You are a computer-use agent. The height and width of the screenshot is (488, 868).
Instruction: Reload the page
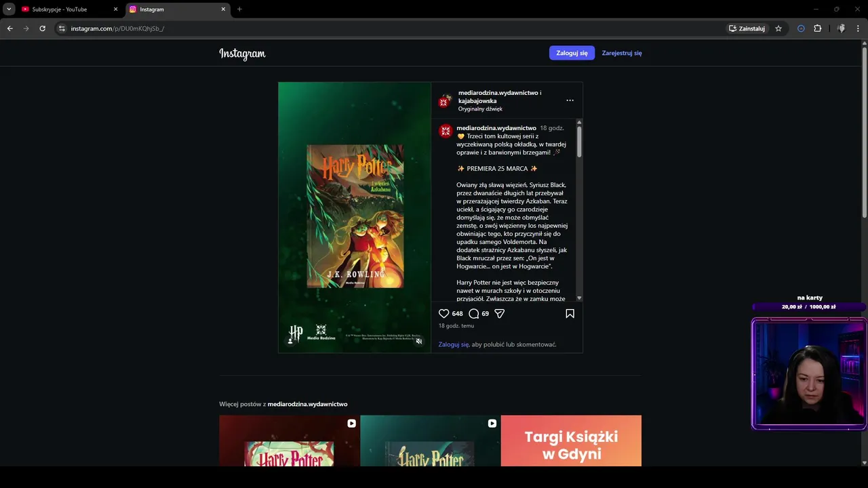click(42, 28)
